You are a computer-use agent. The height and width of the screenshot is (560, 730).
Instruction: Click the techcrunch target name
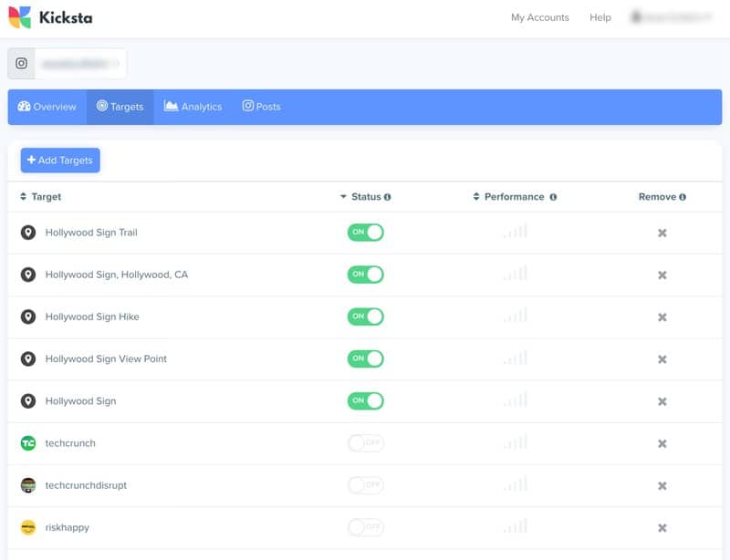(70, 443)
